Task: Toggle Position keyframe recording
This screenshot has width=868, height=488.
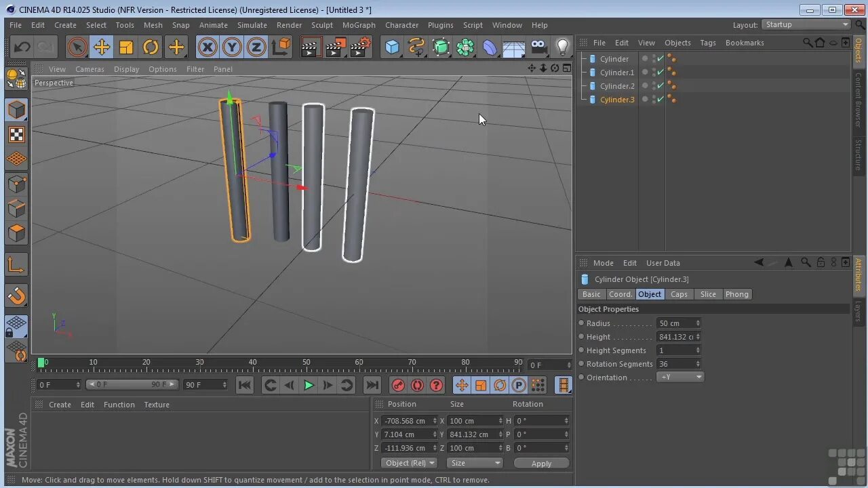Action: coord(461,385)
